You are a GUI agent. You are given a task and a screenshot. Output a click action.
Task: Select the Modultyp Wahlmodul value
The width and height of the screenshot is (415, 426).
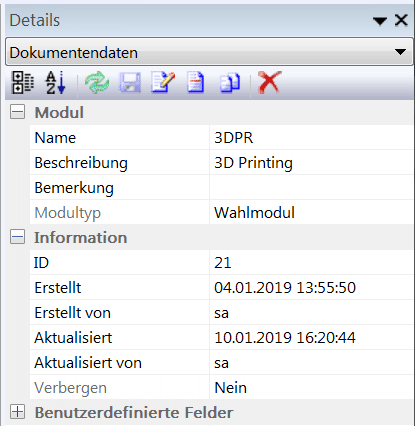coord(311,212)
